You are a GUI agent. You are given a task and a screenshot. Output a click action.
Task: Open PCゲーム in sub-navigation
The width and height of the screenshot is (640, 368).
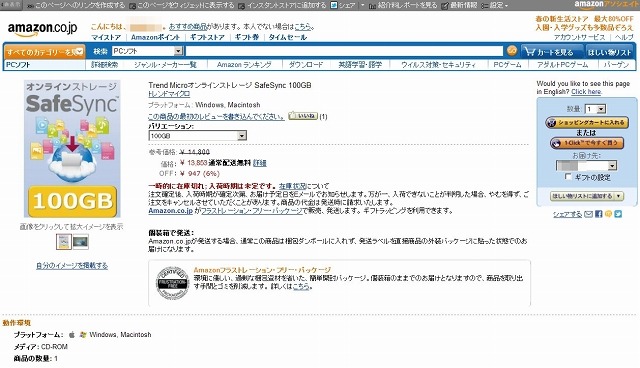pyautogui.click(x=507, y=65)
